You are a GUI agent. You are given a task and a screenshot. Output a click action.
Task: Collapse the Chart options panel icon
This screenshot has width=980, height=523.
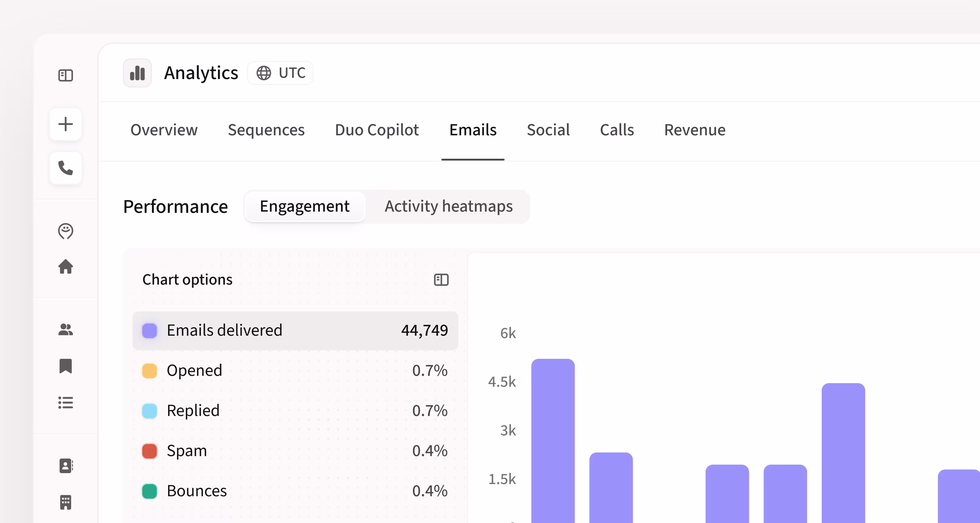[441, 280]
